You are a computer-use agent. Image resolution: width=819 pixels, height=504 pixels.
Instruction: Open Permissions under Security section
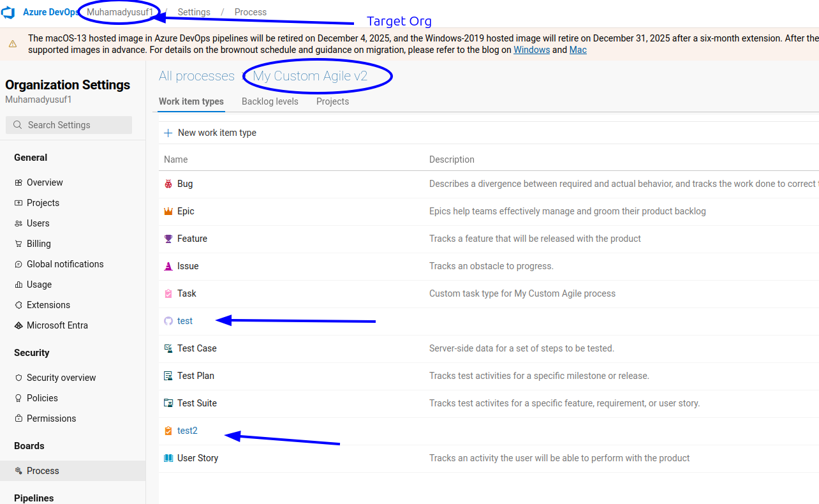tap(51, 419)
